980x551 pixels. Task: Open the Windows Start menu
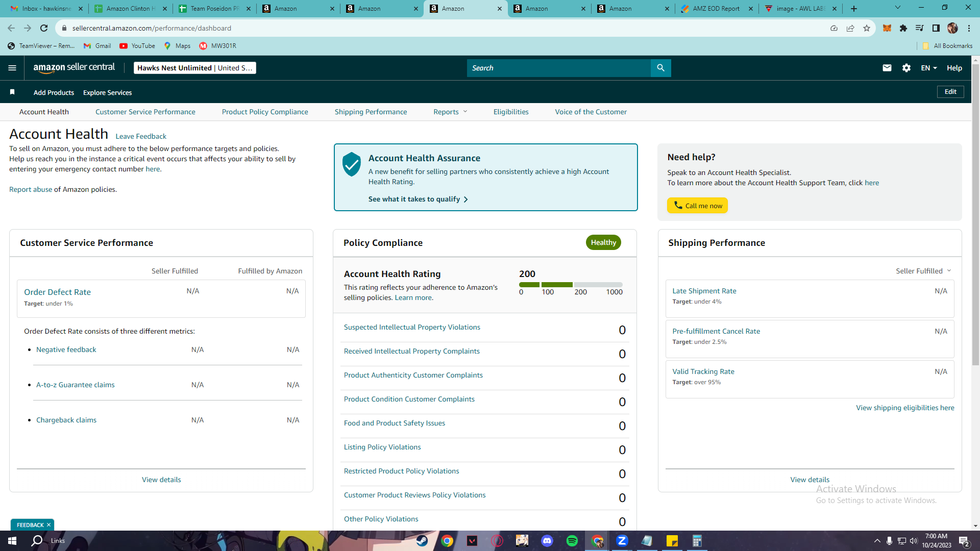(12, 541)
